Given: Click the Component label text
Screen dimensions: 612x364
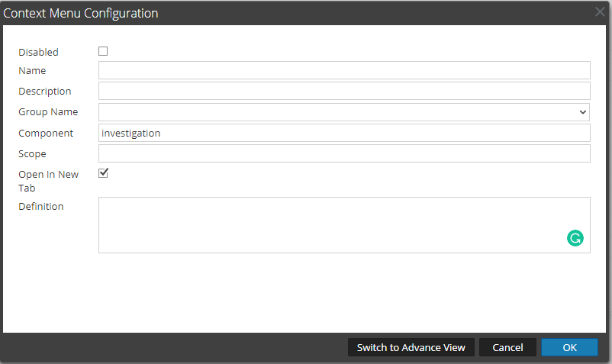Looking at the screenshot, I should [46, 133].
